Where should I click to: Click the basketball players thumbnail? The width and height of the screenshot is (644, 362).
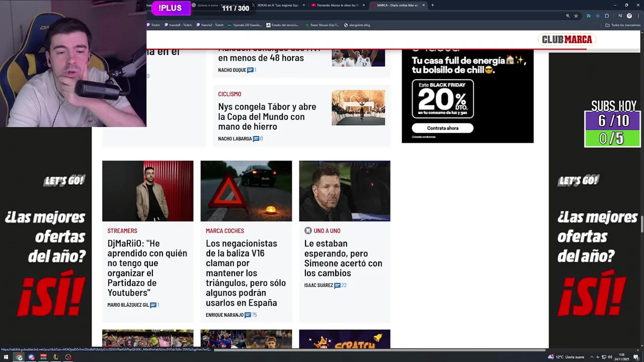tap(358, 58)
